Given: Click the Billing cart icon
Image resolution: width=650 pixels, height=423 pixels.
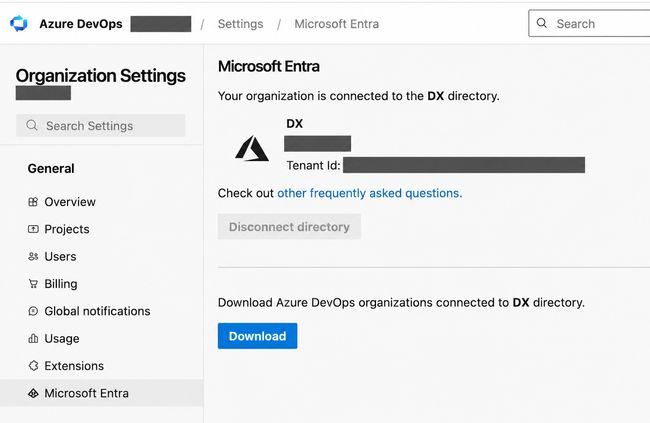Looking at the screenshot, I should [33, 284].
